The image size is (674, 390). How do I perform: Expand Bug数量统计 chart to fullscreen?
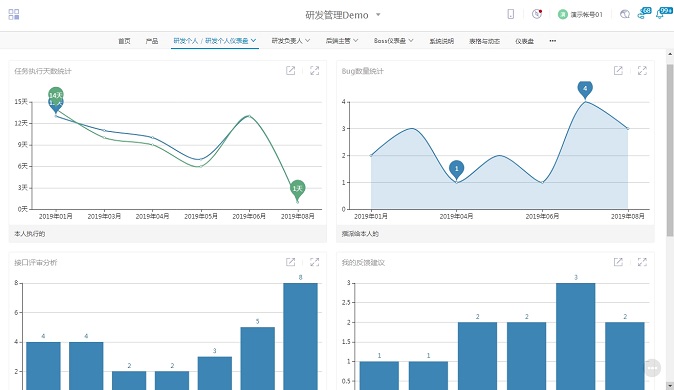pyautogui.click(x=642, y=71)
